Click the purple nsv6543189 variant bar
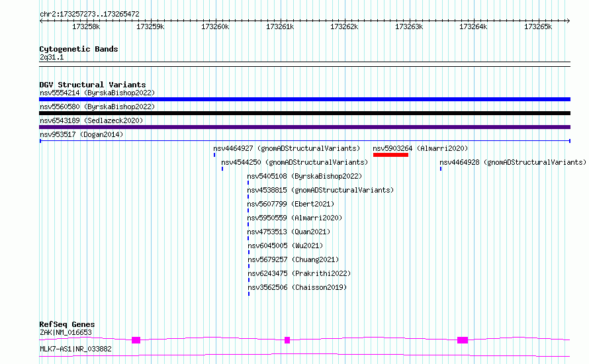This screenshot has height=364, width=589. [304, 127]
